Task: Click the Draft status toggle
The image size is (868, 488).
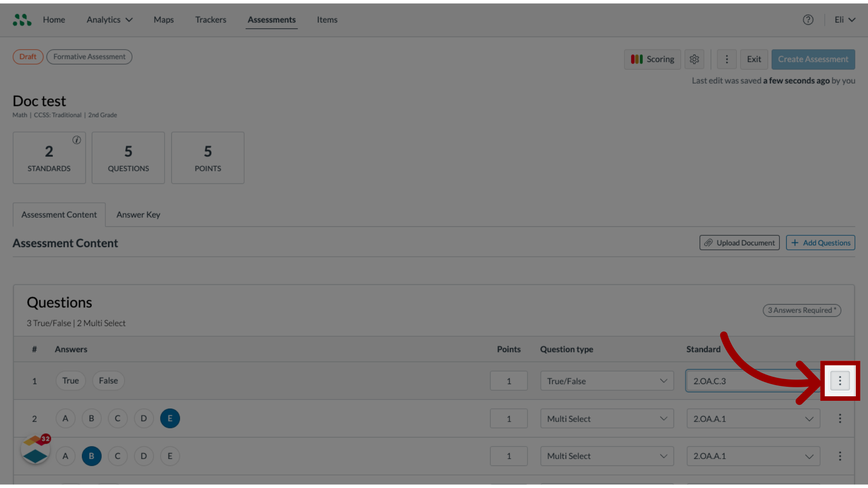Action: coord(28,56)
